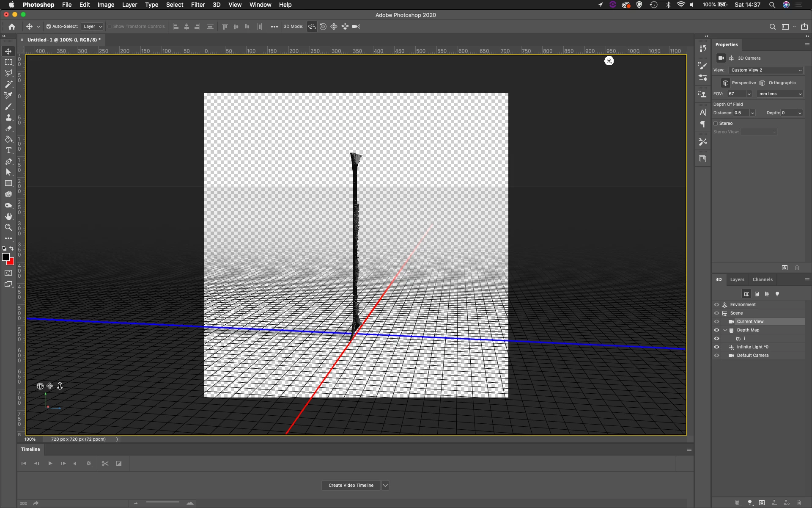Select the Zoom tool

click(8, 227)
